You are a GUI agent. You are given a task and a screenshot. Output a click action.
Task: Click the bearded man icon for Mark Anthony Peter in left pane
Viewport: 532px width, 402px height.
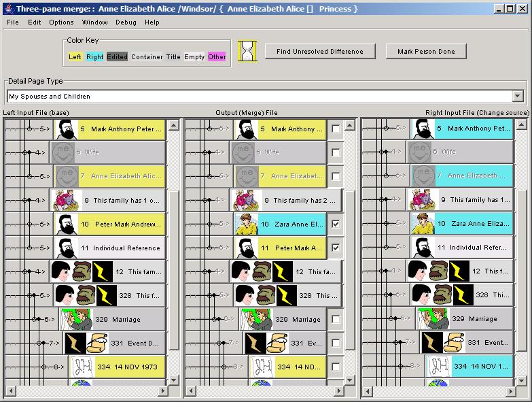(x=67, y=129)
